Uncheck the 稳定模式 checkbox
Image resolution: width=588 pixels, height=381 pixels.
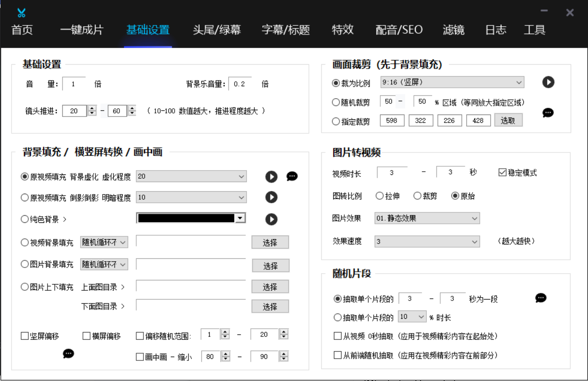click(503, 173)
